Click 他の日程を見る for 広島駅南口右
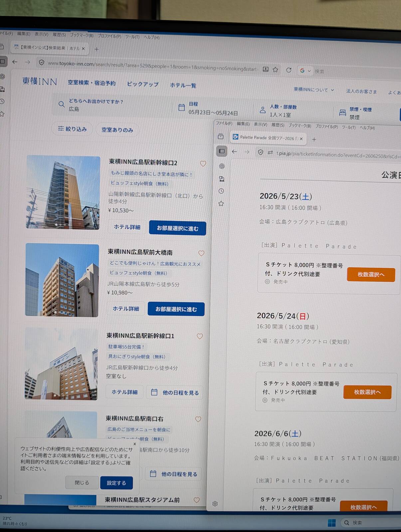Screen dimensions: 401x532 [x=173, y=474]
